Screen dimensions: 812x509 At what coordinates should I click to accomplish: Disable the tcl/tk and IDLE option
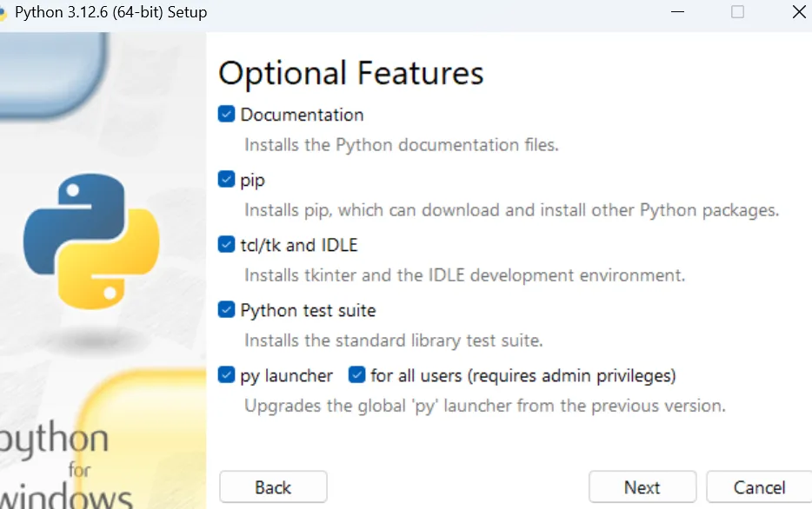point(227,245)
